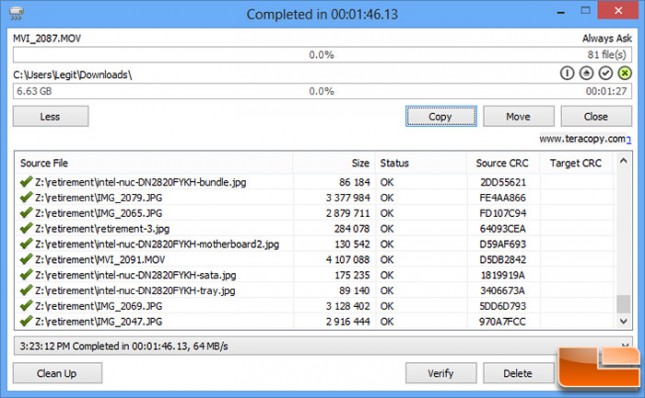Sort by Source CRC column header

[x=502, y=163]
